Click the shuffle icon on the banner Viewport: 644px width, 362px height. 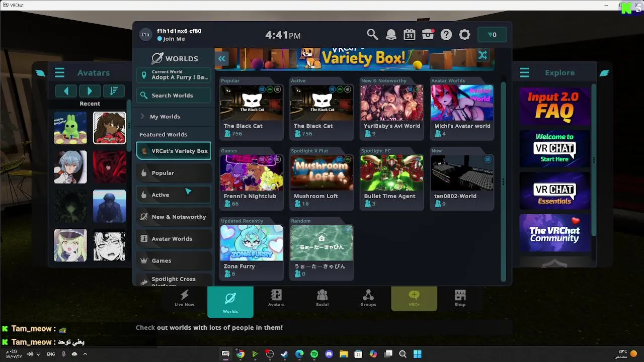(482, 55)
